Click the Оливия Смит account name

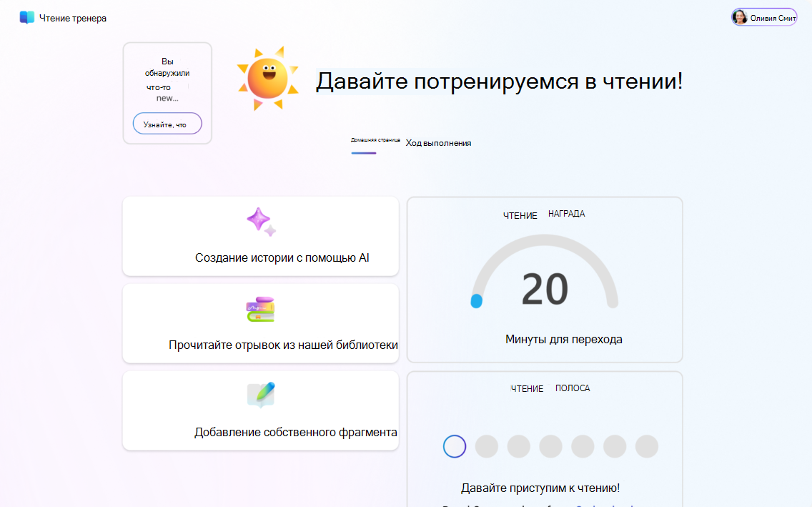click(x=773, y=18)
